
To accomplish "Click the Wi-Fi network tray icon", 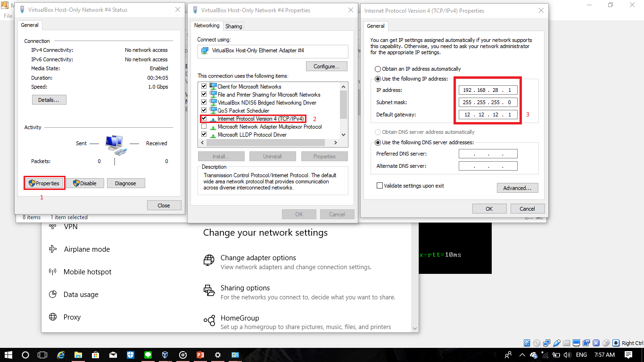I will 545,355.
